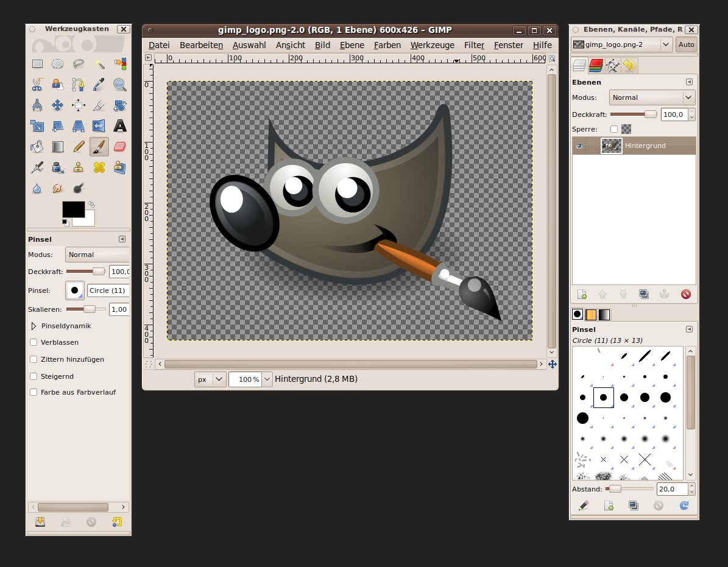Toggle the Sperre lock alpha checkbox
Screen dimensions: 728x567
click(614, 129)
